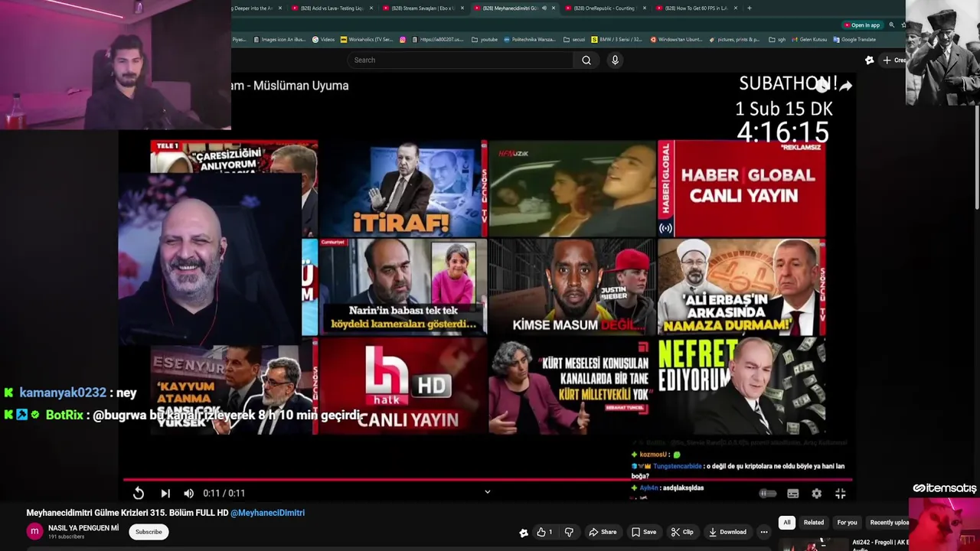Open more actions three-dot menu

tap(763, 532)
